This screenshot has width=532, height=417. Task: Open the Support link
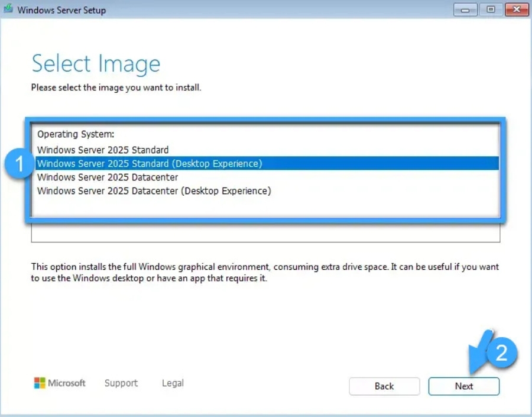[x=121, y=383]
